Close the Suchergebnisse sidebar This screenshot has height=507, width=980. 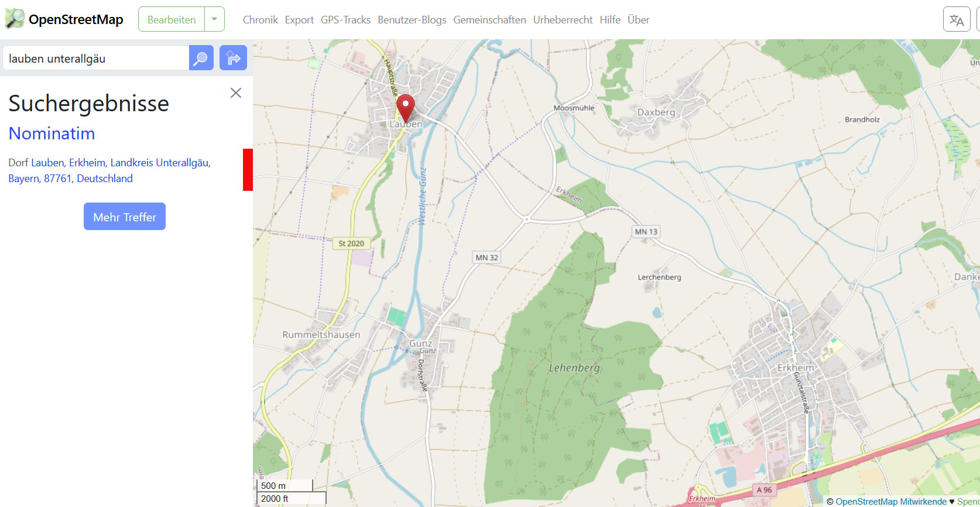tap(236, 93)
